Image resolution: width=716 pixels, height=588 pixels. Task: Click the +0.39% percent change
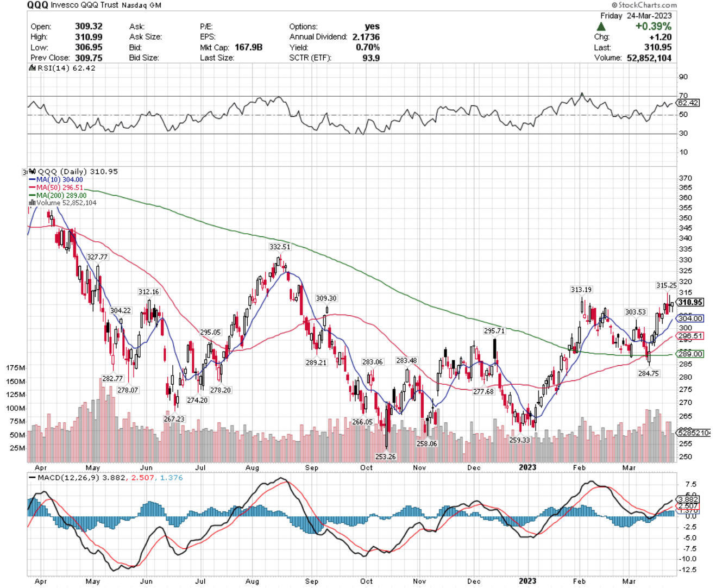654,26
